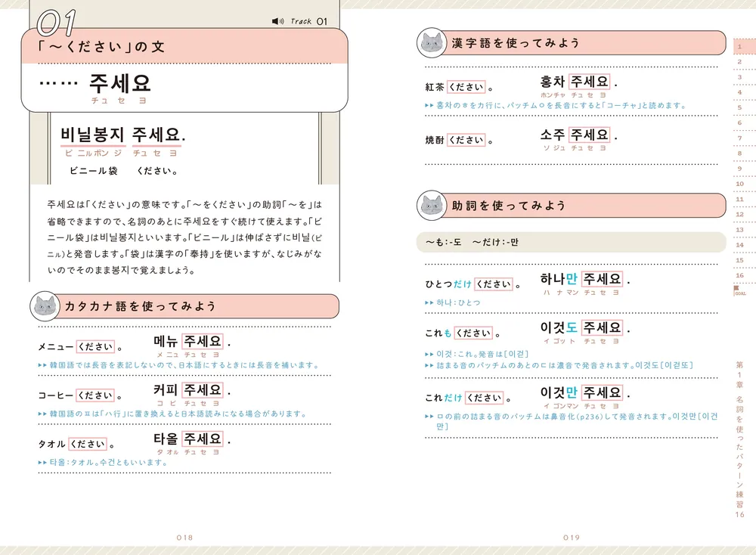
Task: Click the Japanese word コーヒー
Action: pyautogui.click(x=56, y=395)
